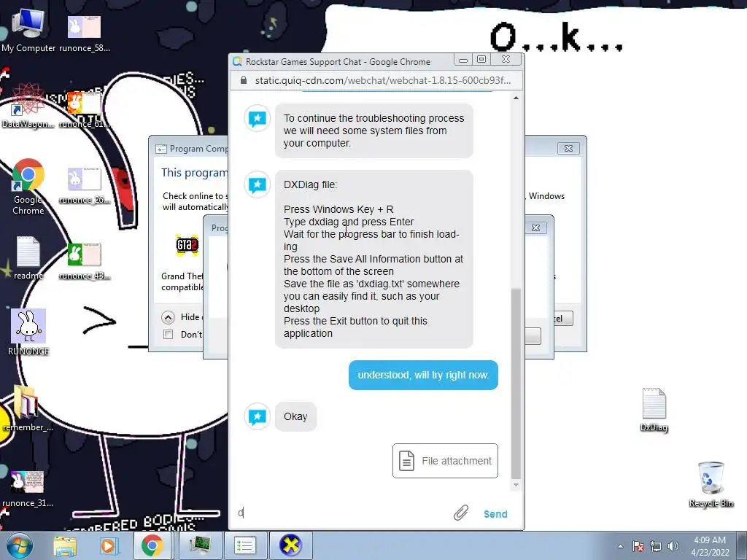This screenshot has width=747, height=560.
Task: Open DxDiag text file on desktop
Action: coord(654,410)
